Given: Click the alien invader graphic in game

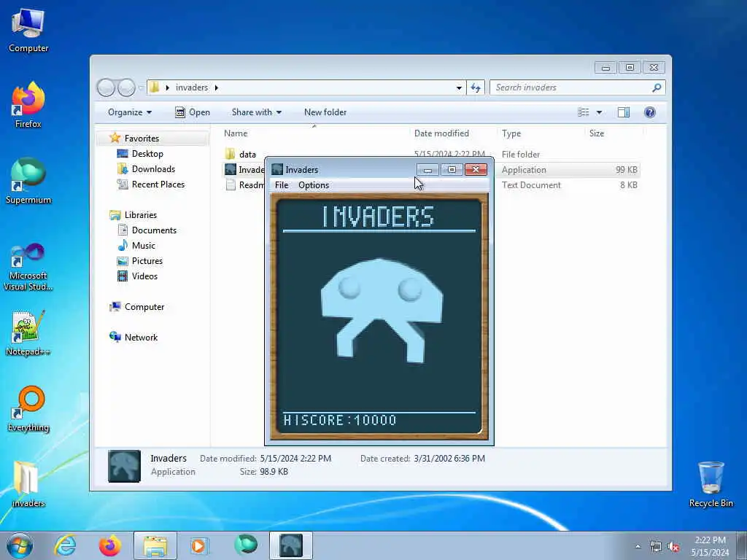Looking at the screenshot, I should 381,311.
